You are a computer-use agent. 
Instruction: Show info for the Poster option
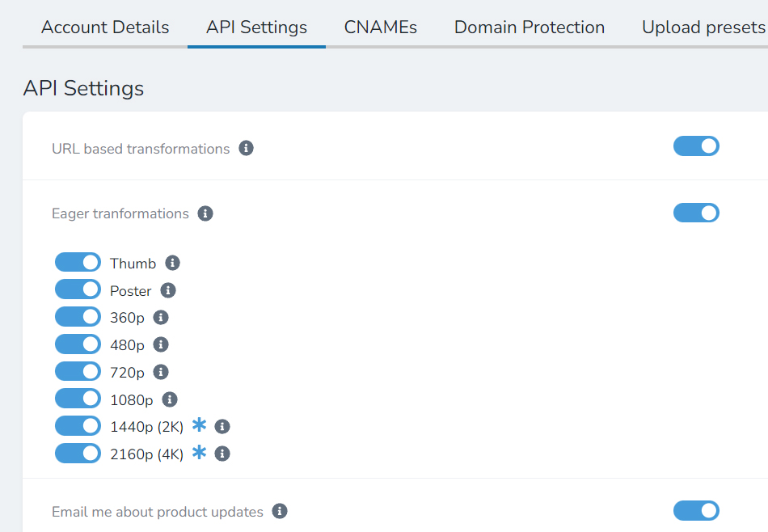[168, 290]
